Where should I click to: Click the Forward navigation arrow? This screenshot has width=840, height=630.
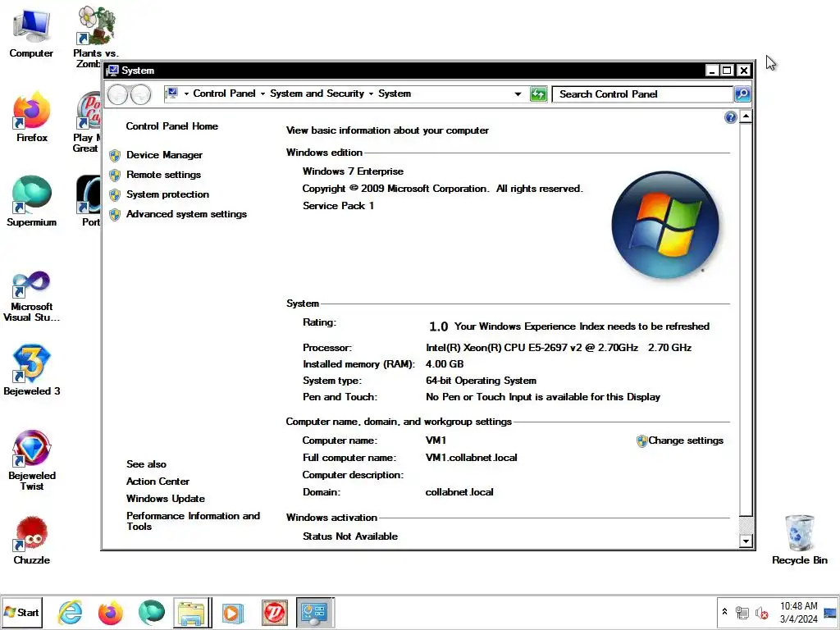tap(140, 95)
